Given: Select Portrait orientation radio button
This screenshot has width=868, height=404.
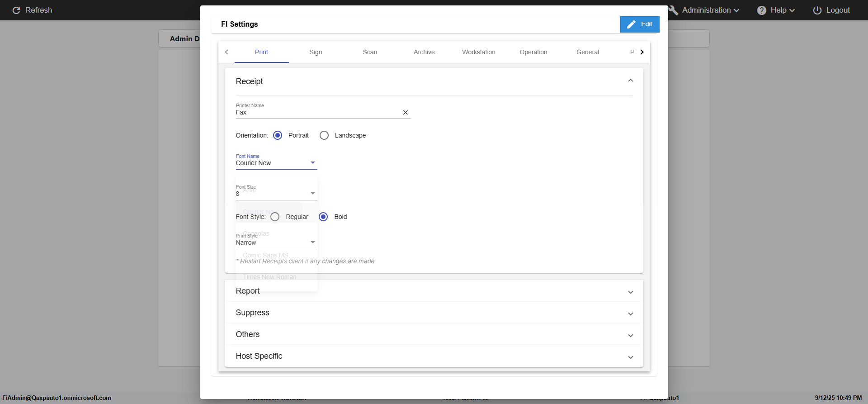Looking at the screenshot, I should [278, 135].
